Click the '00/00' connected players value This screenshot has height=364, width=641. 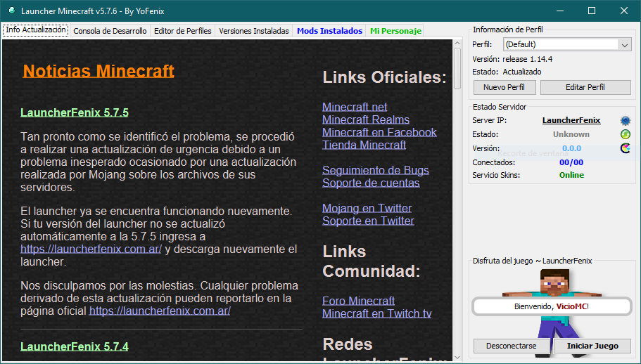(571, 162)
